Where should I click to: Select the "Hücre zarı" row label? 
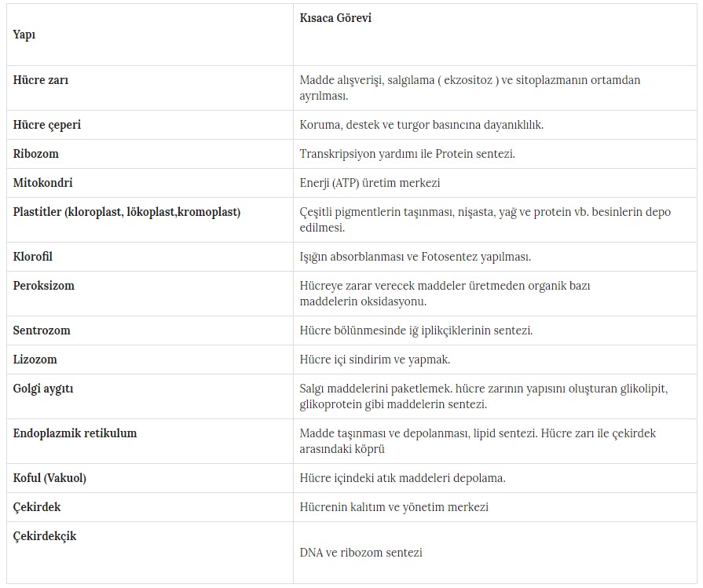41,80
